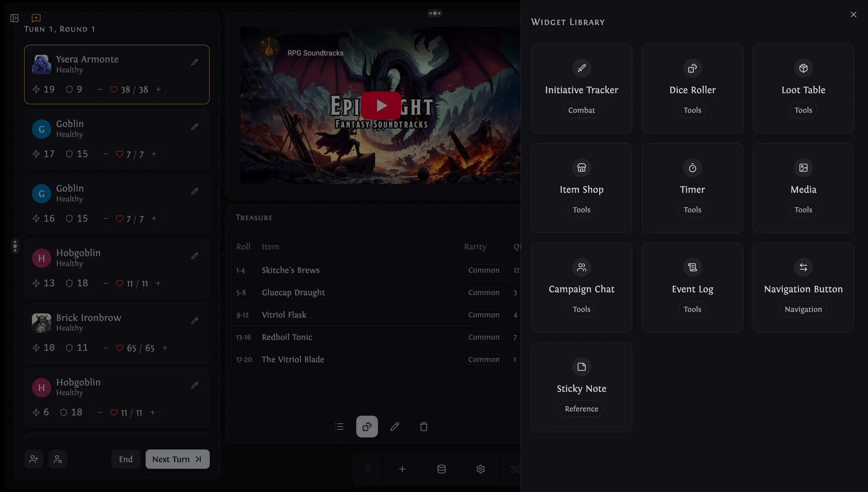868x492 pixels.
Task: Grab the bottom toolbar drag handle
Action: [x=368, y=469]
